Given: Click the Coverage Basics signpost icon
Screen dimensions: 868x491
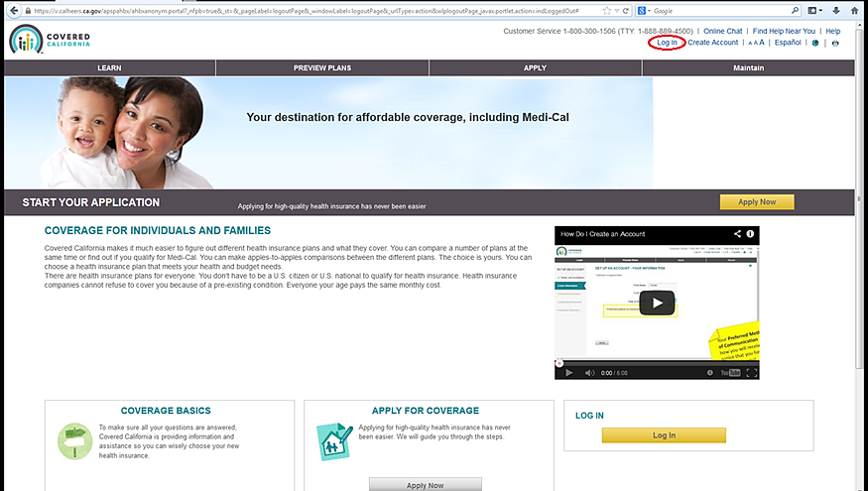Looking at the screenshot, I should [74, 441].
